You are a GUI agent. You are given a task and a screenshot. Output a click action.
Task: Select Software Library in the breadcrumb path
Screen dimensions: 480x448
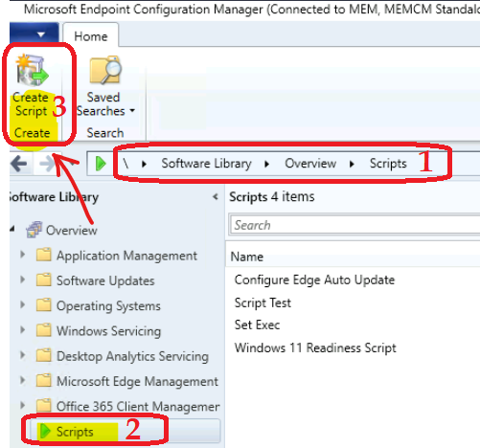206,164
